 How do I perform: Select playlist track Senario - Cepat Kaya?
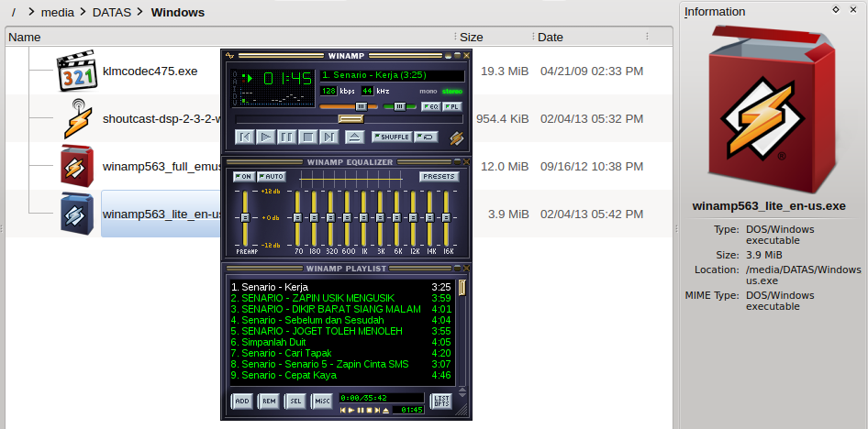(341, 376)
